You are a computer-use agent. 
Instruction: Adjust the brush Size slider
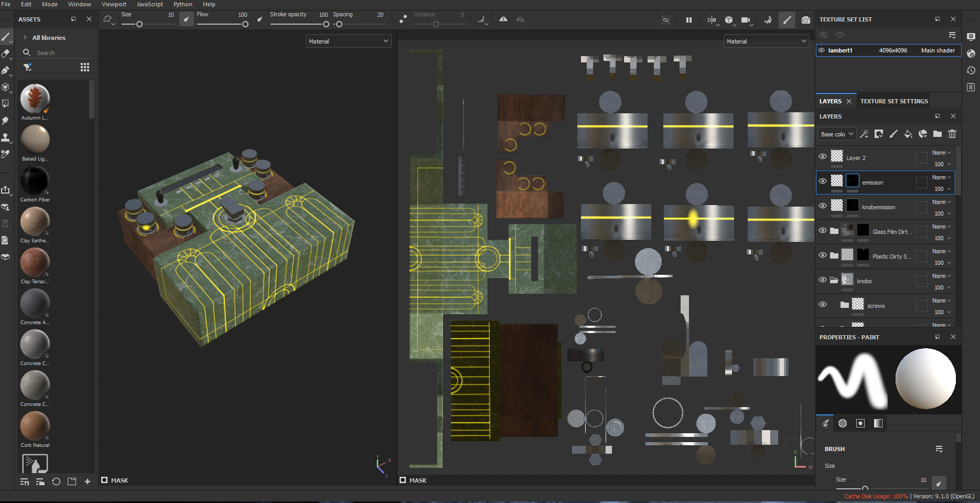[139, 23]
